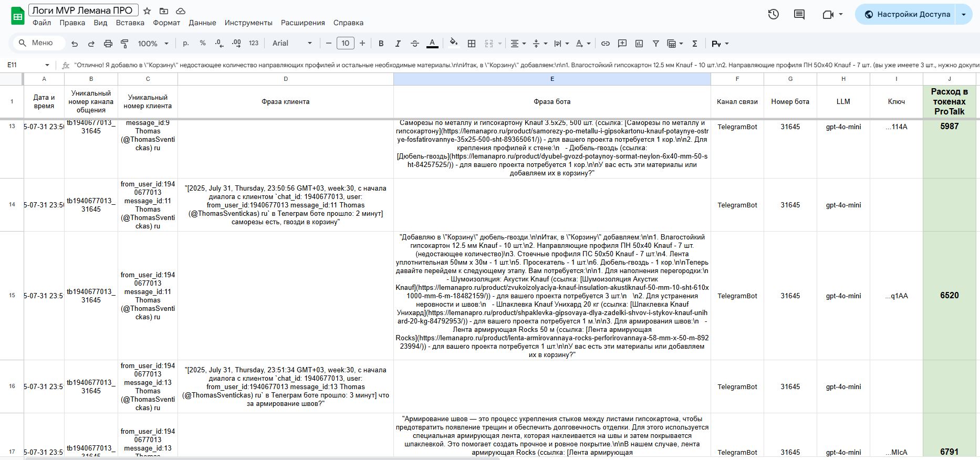980x460 pixels.
Task: Increase decimal places
Action: [236, 43]
